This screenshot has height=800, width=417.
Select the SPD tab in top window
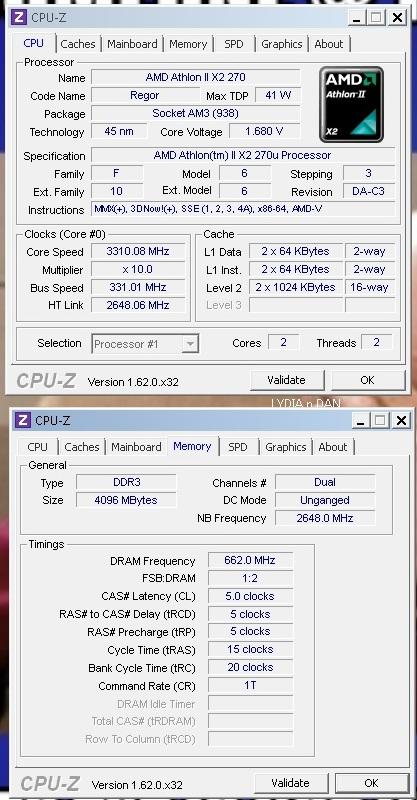tap(234, 44)
